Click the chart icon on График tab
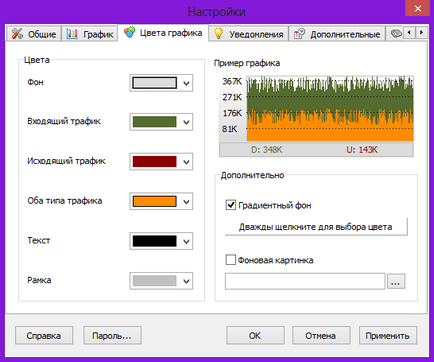This screenshot has width=434, height=362. tap(72, 34)
